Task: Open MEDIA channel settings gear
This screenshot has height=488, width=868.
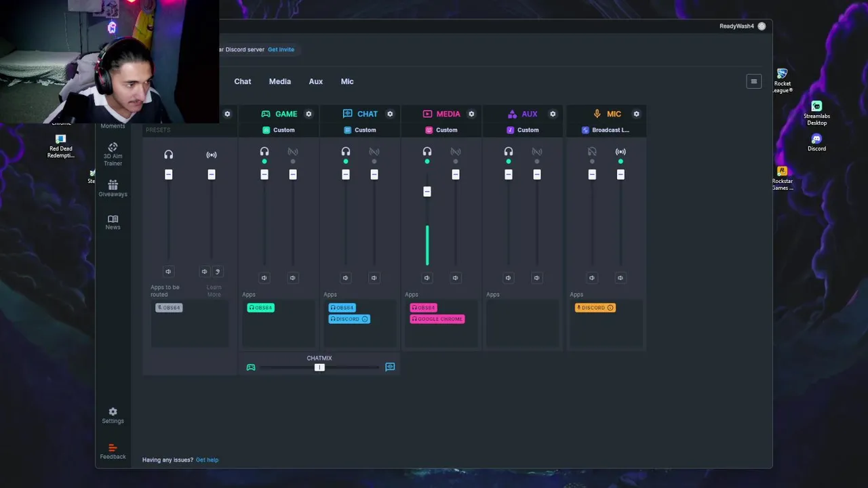Action: tap(471, 114)
